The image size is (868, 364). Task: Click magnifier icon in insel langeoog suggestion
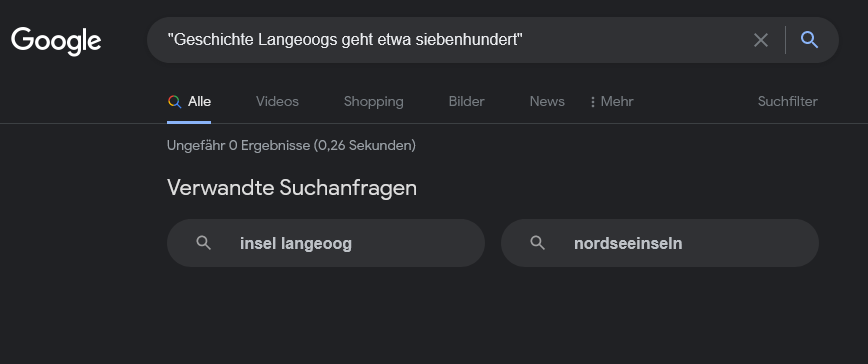(x=204, y=243)
